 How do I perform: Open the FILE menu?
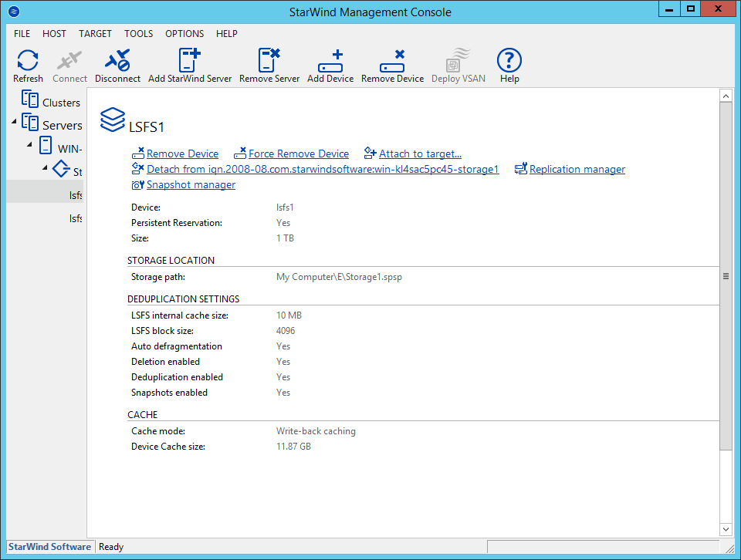coord(22,33)
